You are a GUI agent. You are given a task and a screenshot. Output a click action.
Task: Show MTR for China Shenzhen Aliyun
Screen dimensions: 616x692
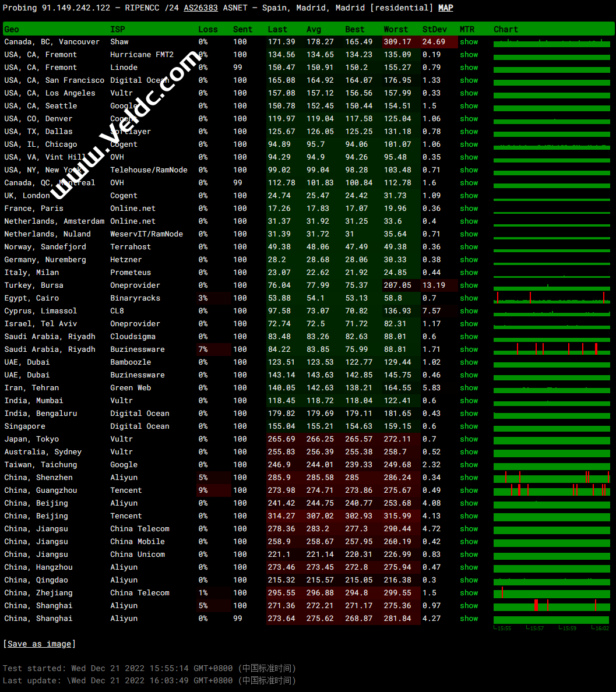[469, 477]
